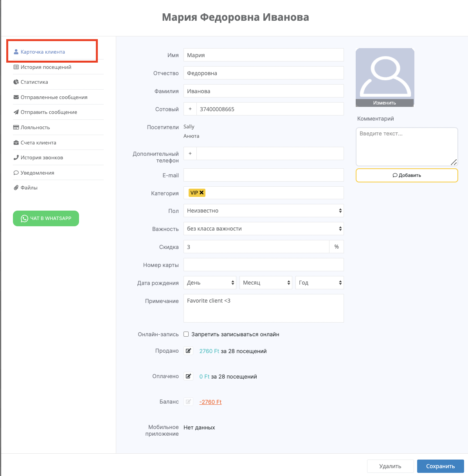
Task: Click the Примечание note text area
Action: coord(264,308)
